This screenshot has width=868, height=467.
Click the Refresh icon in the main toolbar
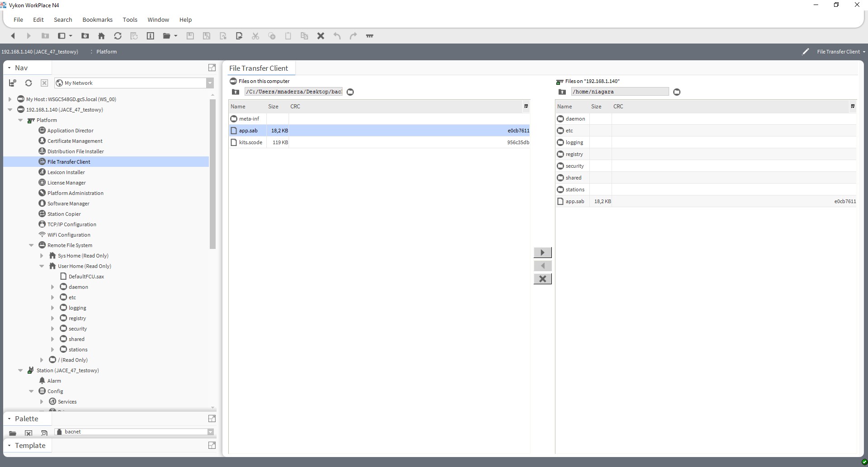(118, 36)
